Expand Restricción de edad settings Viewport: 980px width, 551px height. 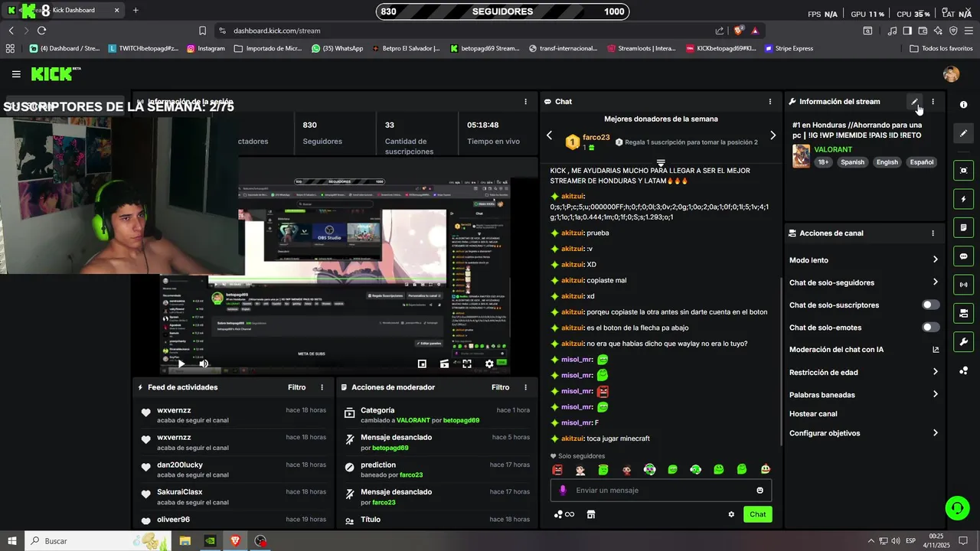click(935, 372)
